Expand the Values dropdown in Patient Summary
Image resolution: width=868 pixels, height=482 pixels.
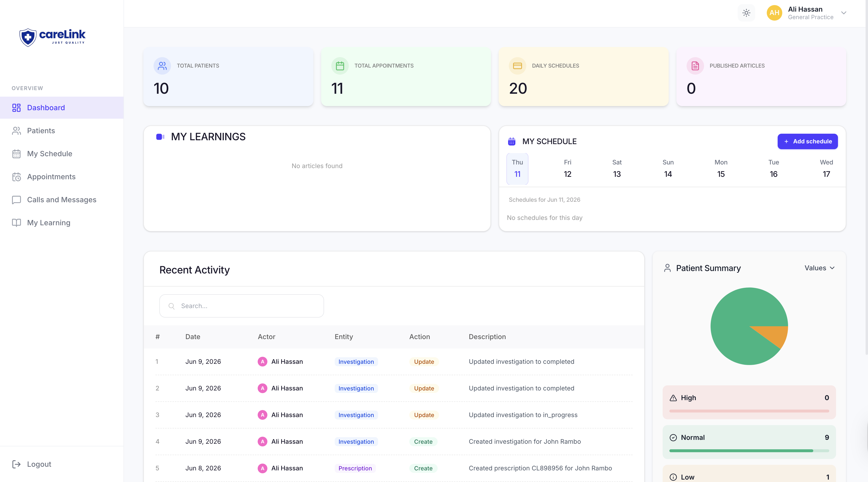820,268
